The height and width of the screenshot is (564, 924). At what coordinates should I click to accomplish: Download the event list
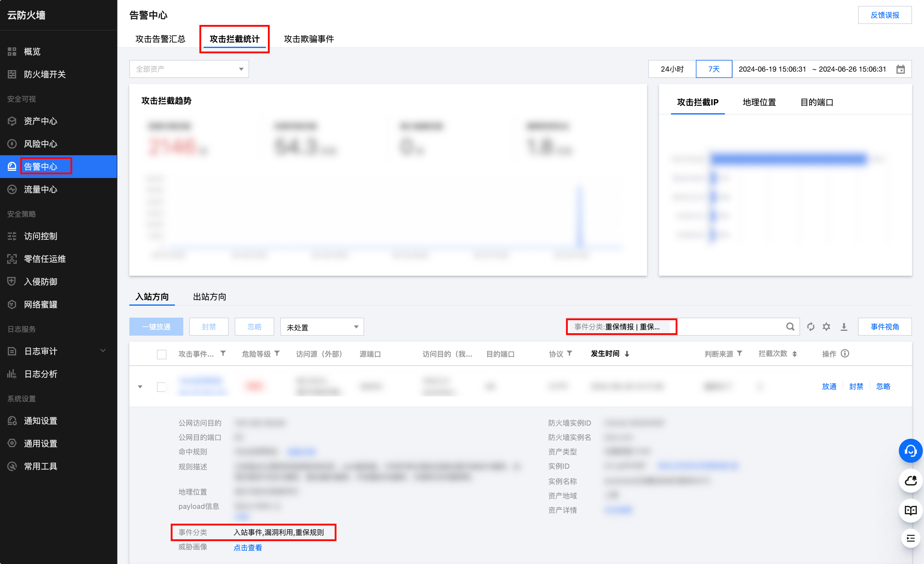[x=844, y=327]
